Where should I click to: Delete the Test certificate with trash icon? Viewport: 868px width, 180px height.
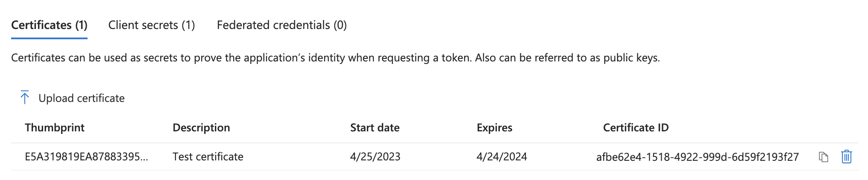point(846,157)
